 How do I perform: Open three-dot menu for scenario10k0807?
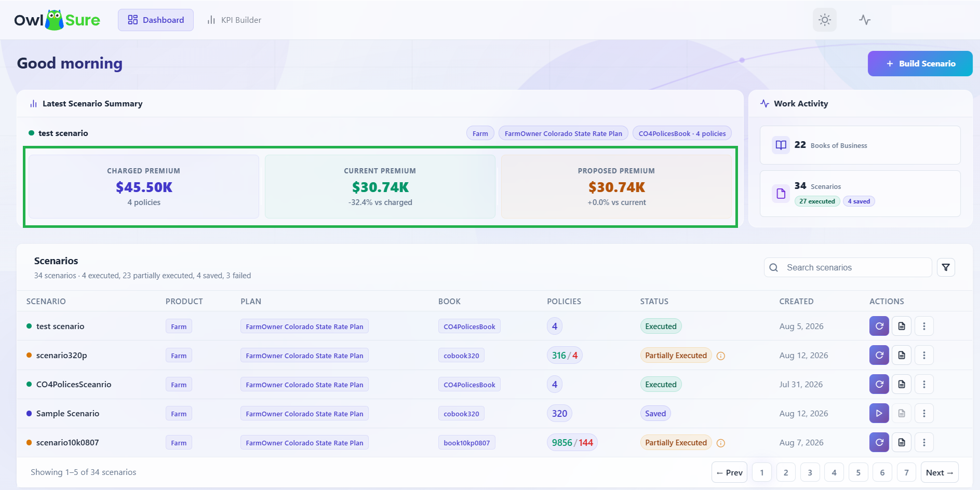(924, 442)
